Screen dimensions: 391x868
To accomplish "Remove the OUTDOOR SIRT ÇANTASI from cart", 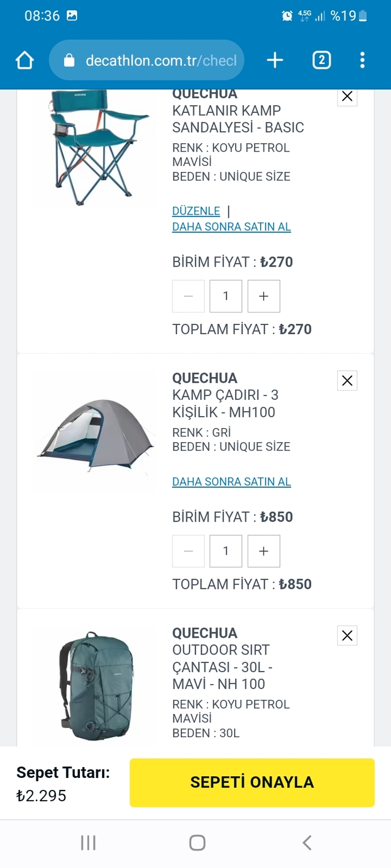I will click(347, 635).
